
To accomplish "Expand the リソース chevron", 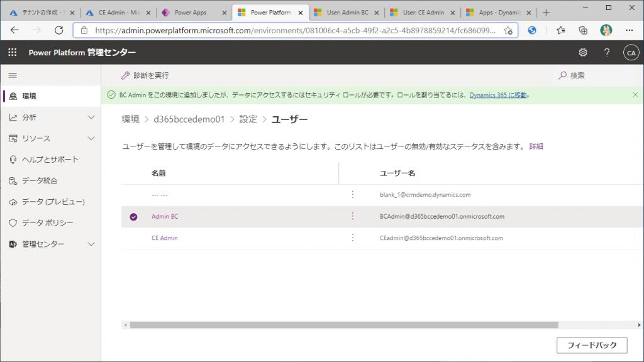I will [x=91, y=138].
